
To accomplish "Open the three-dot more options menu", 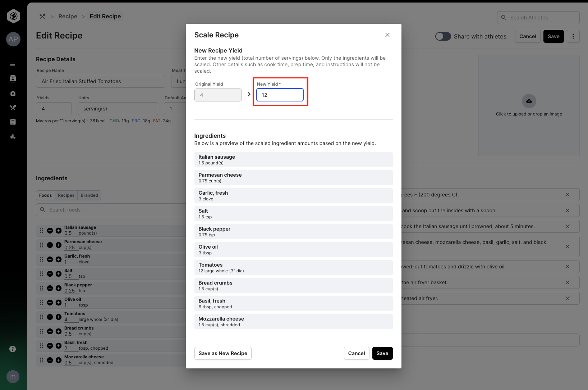I will click(573, 36).
